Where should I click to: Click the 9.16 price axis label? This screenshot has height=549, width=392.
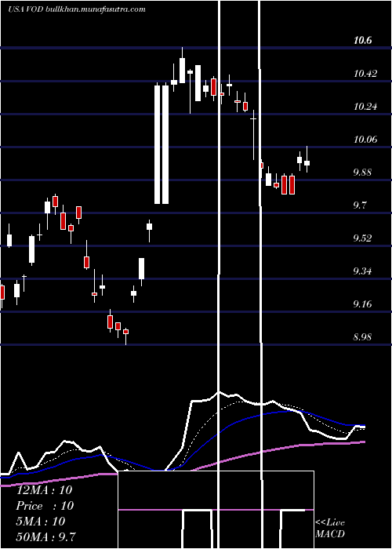click(x=364, y=304)
